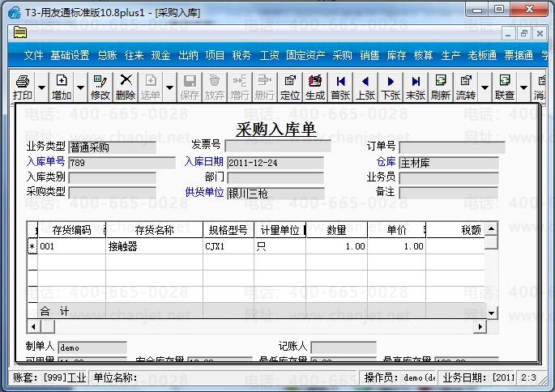Click the table's scroll up arrow

point(491,229)
